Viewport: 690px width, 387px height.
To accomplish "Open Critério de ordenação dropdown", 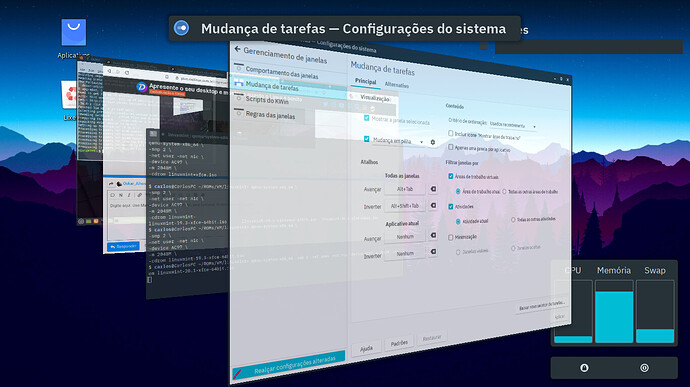I will click(x=514, y=125).
